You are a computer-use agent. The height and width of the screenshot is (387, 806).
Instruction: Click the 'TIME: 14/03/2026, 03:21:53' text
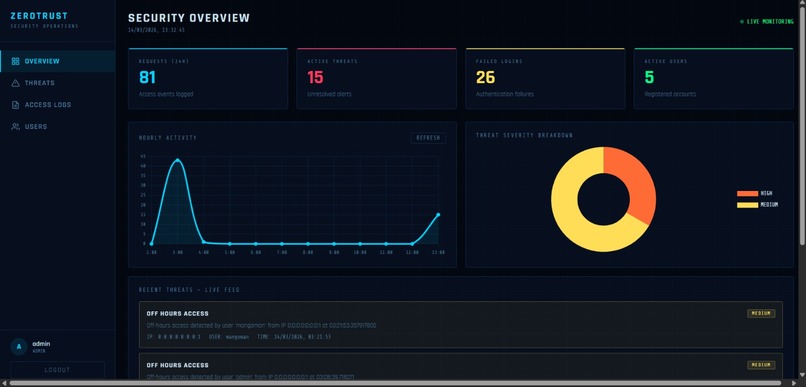tap(293, 337)
